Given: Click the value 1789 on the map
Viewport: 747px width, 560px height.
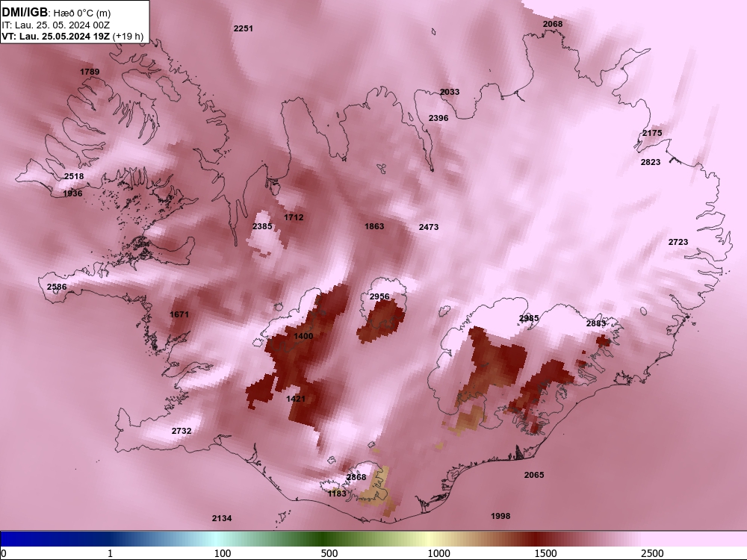Looking at the screenshot, I should (90, 72).
